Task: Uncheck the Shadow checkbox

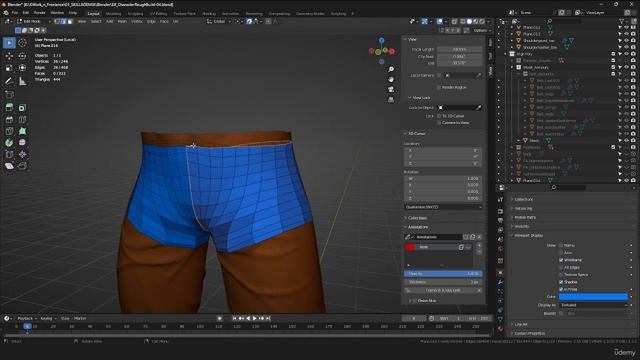Action: (561, 282)
